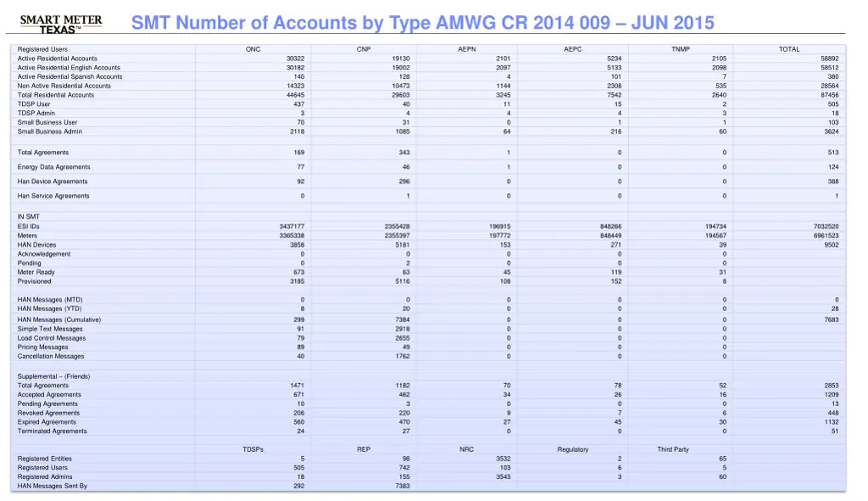Select the 'Registered Entities' row label
This screenshot has width=868, height=501.
coord(44,459)
